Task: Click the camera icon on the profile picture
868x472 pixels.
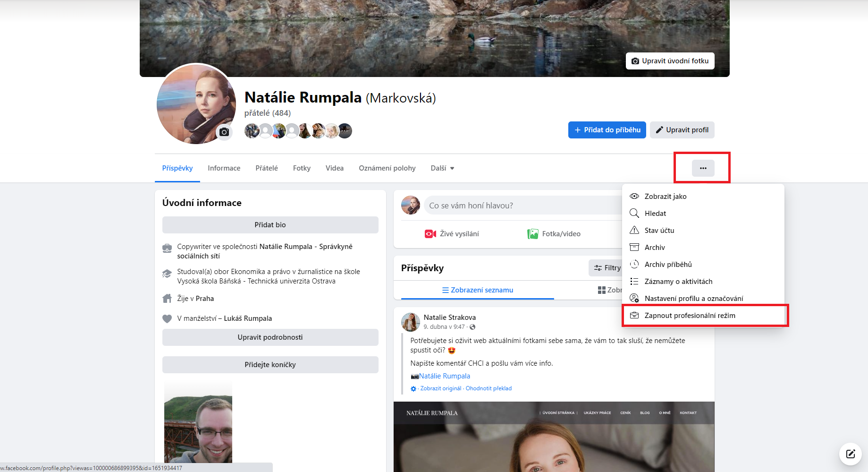Action: (x=224, y=132)
